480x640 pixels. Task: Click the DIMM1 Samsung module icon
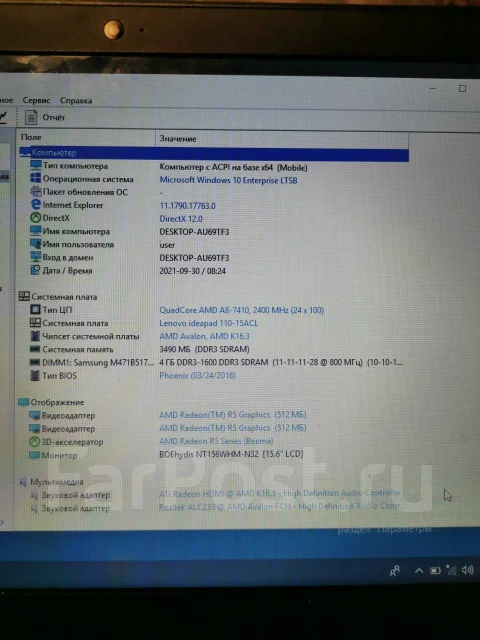click(x=36, y=362)
